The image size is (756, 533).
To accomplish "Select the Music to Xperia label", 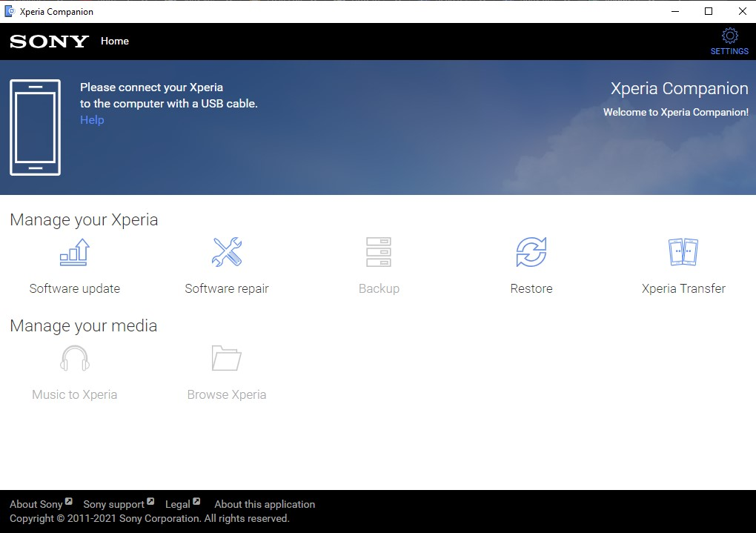I will (75, 394).
